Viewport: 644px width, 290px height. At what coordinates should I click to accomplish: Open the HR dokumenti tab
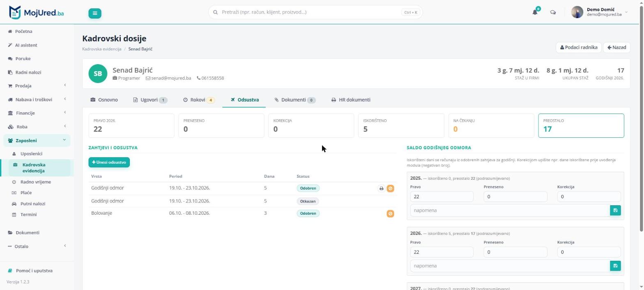click(x=351, y=100)
